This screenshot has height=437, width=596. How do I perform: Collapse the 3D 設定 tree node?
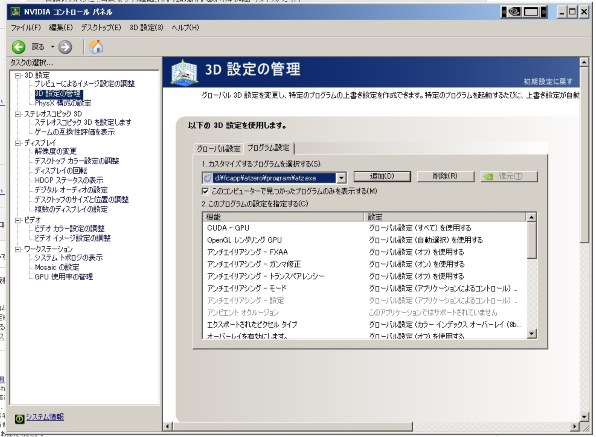click(x=17, y=75)
